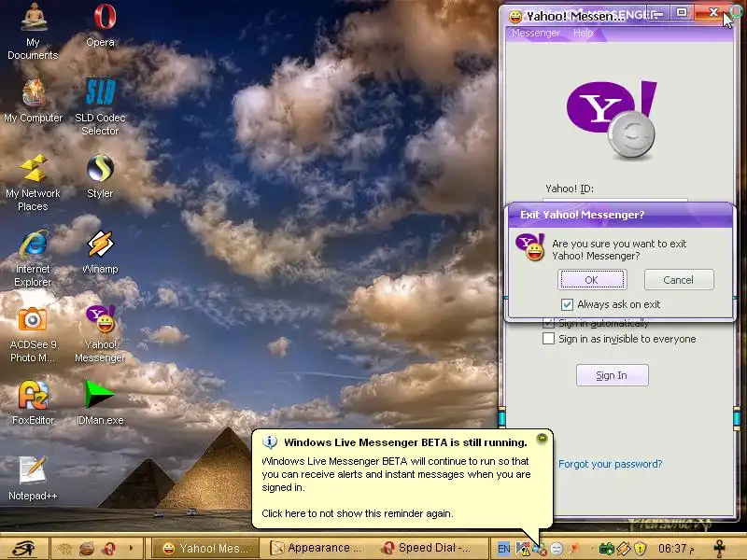Viewport: 747px width, 560px height.
Task: Open the My Documents desktop icon
Action: click(33, 31)
